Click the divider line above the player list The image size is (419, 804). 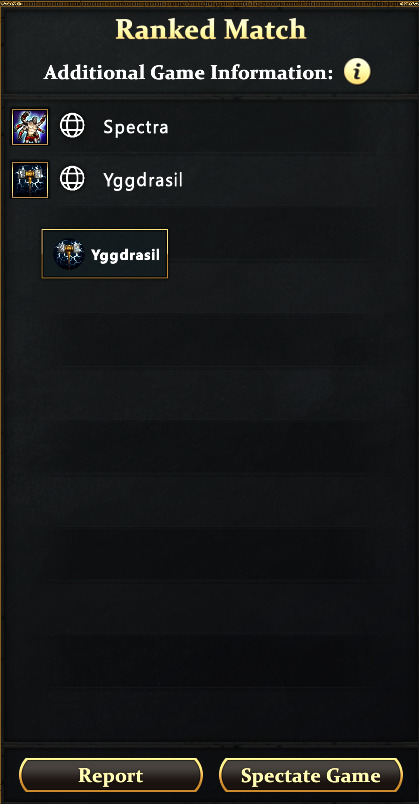[209, 96]
